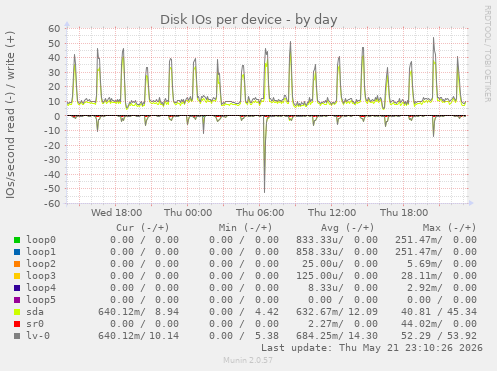Screen dimensions: 497x371
Task: Click the green loop0 legend swatch
Action: click(17, 240)
